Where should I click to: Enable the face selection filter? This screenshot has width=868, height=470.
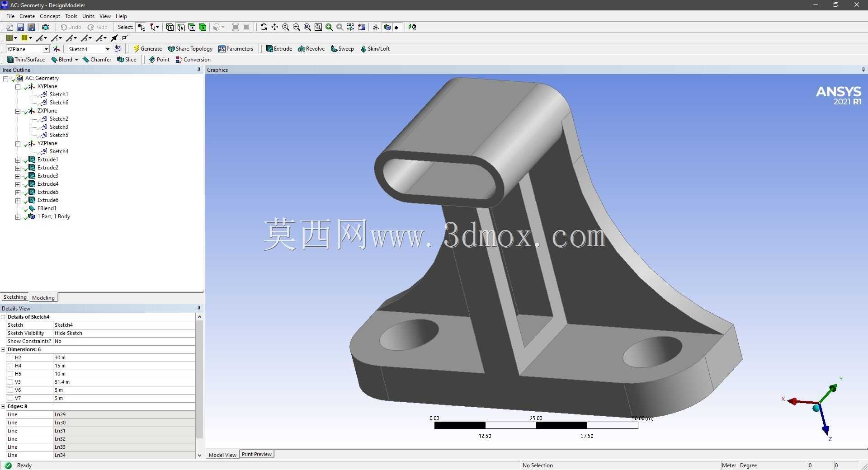coord(192,27)
